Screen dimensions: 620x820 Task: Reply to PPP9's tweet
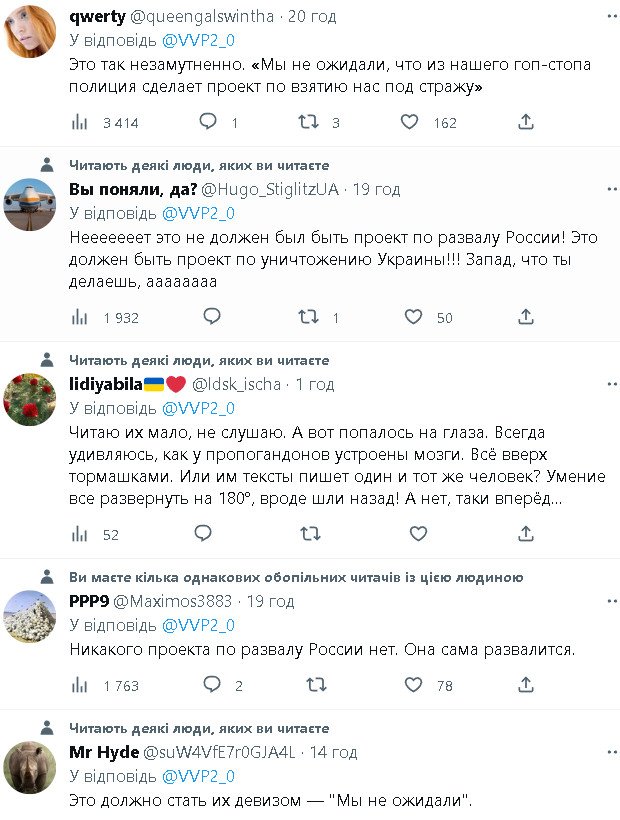pyautogui.click(x=212, y=685)
